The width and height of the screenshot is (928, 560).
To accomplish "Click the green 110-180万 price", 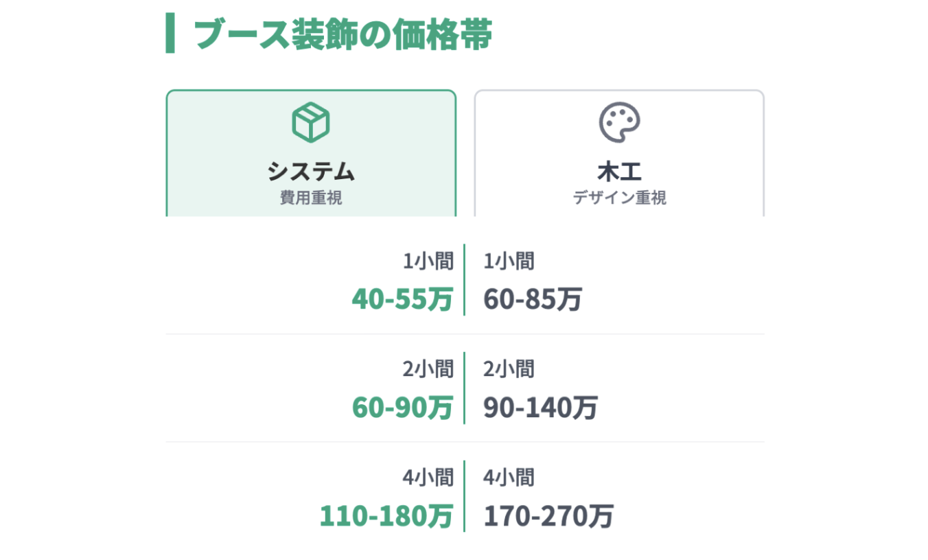I will (386, 516).
